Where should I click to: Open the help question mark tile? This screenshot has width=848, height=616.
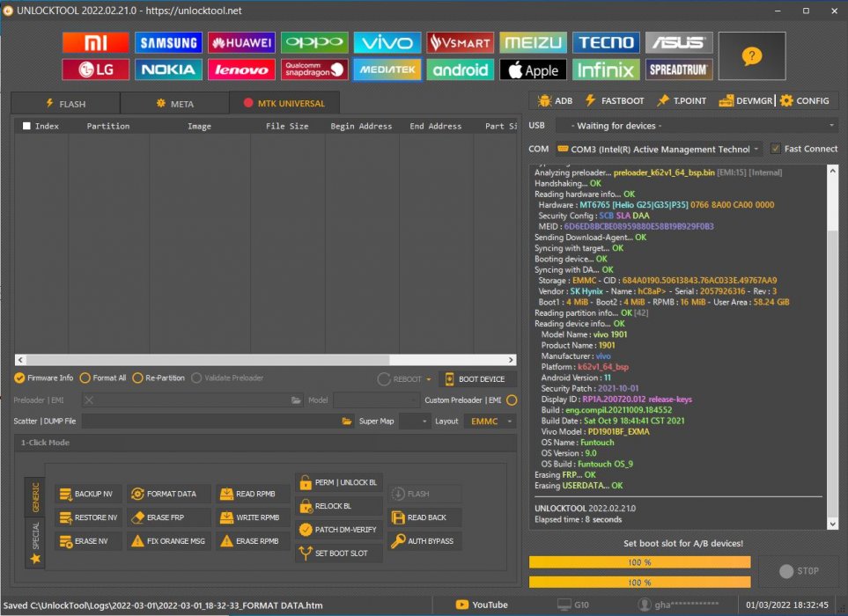(752, 55)
